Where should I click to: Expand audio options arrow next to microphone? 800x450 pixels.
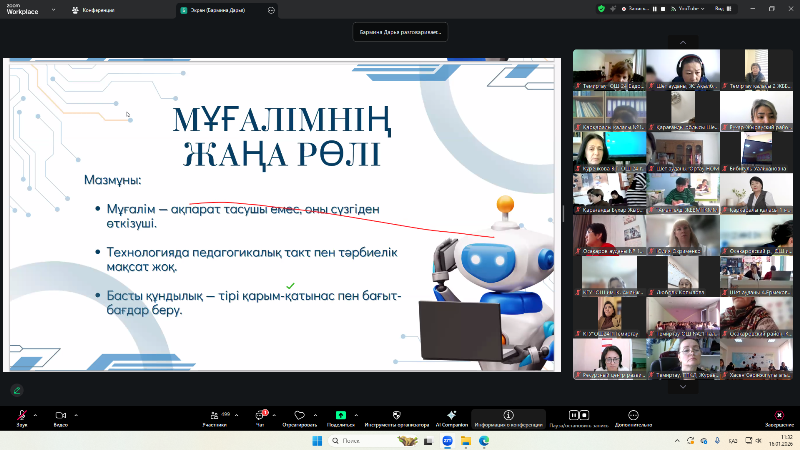(x=35, y=414)
